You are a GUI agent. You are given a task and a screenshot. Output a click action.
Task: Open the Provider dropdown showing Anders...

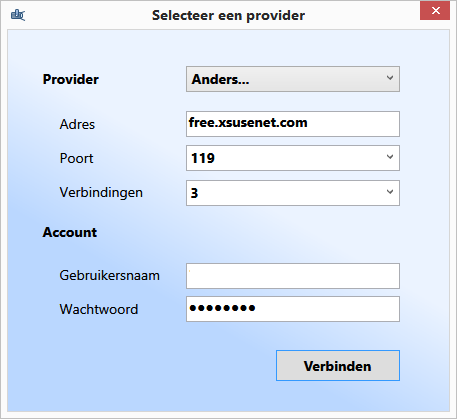(x=293, y=79)
